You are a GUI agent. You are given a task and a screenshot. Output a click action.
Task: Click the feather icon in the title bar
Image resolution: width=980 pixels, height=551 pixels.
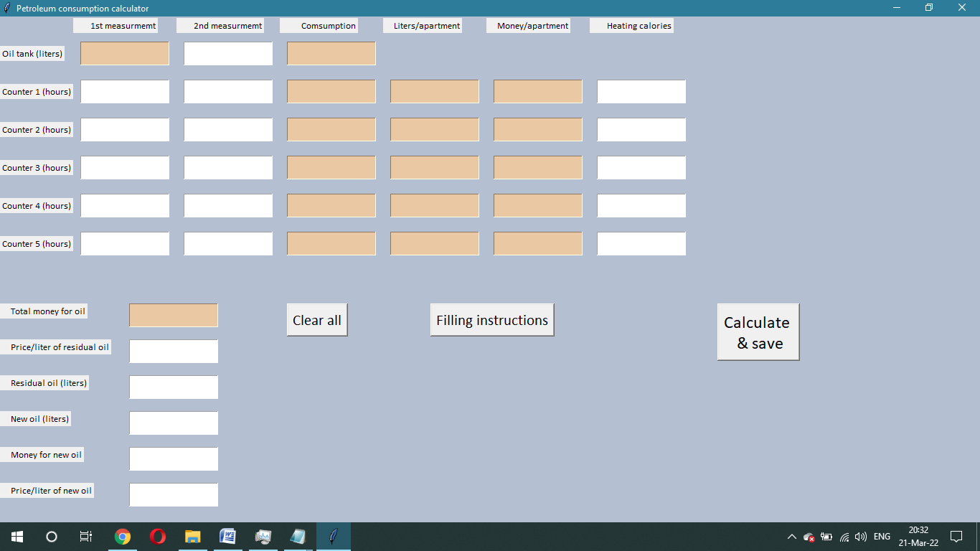(6, 8)
